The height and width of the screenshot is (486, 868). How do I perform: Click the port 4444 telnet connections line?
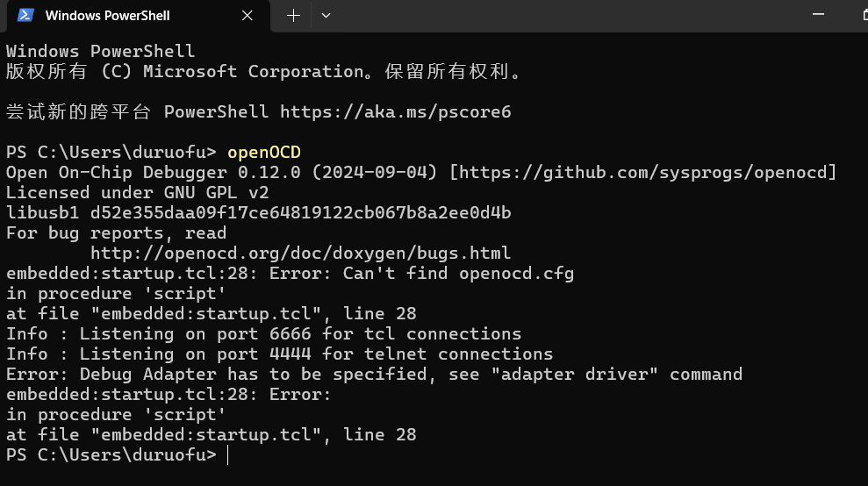click(x=279, y=354)
